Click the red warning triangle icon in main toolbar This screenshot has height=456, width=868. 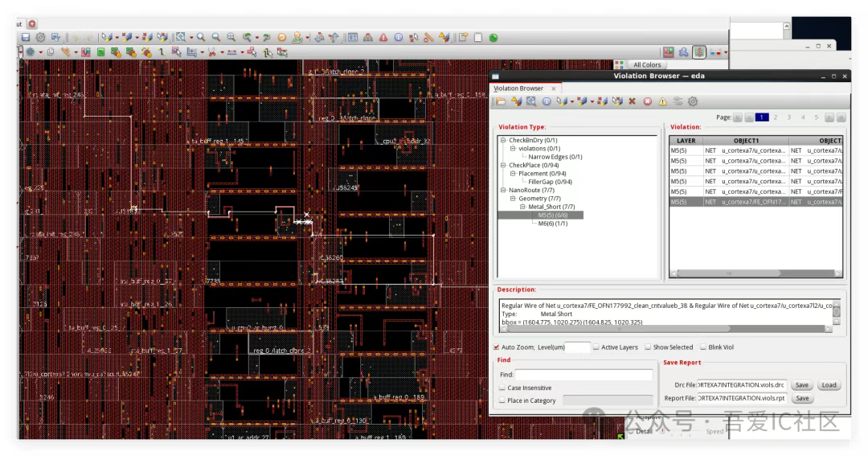[383, 37]
